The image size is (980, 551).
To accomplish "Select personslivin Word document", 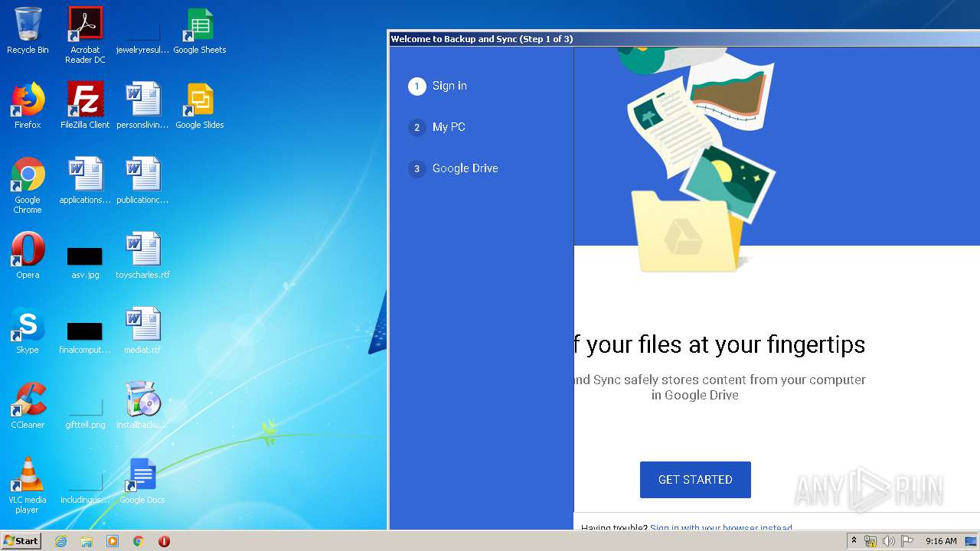I will coord(142,106).
